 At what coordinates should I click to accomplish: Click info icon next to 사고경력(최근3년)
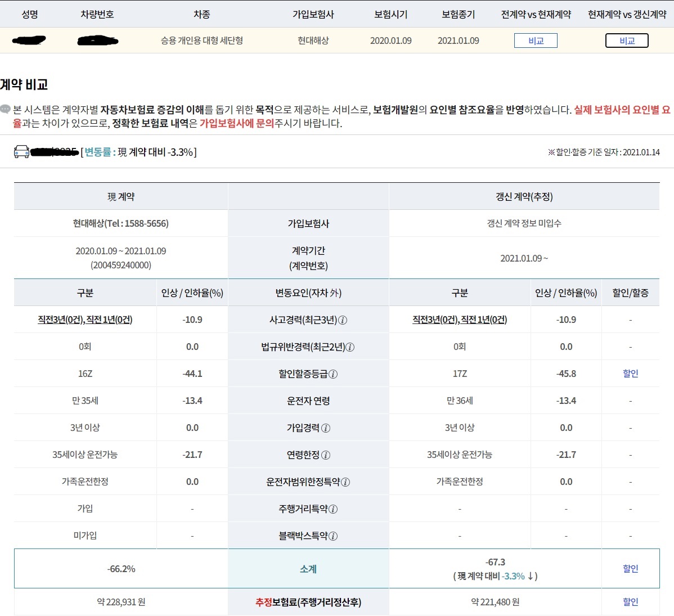click(x=343, y=320)
